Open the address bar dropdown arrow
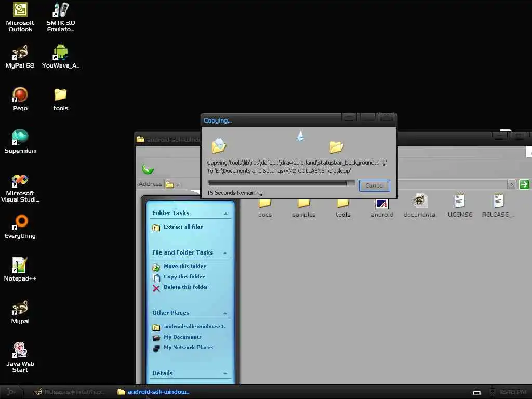This screenshot has width=532, height=399. click(x=511, y=184)
